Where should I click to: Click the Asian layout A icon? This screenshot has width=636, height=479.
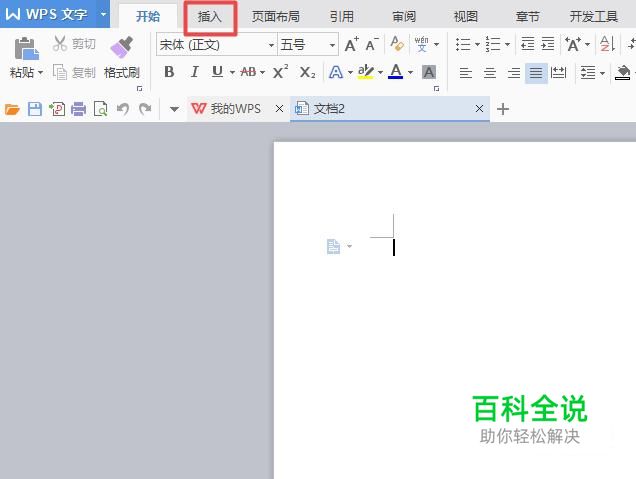click(x=573, y=44)
